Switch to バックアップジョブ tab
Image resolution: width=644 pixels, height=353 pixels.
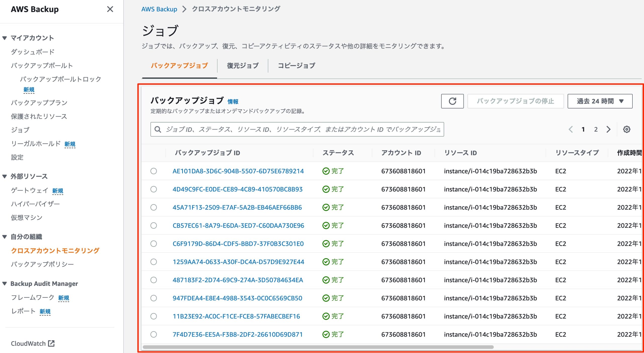[179, 66]
